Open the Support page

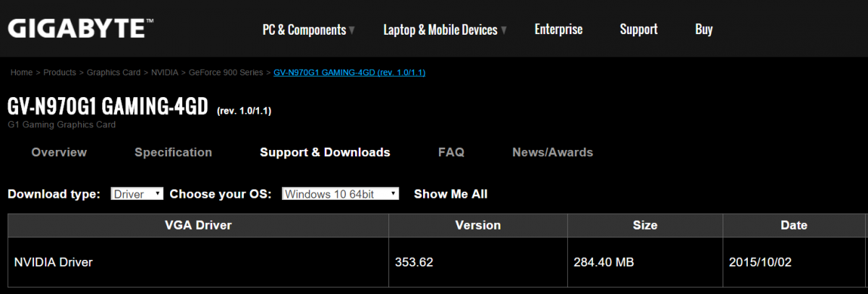pos(639,29)
